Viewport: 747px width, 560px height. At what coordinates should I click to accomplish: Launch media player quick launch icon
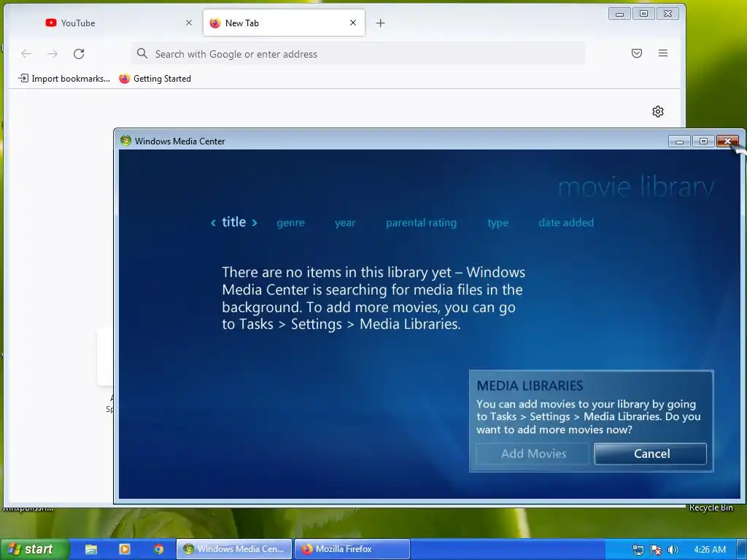pyautogui.click(x=124, y=549)
